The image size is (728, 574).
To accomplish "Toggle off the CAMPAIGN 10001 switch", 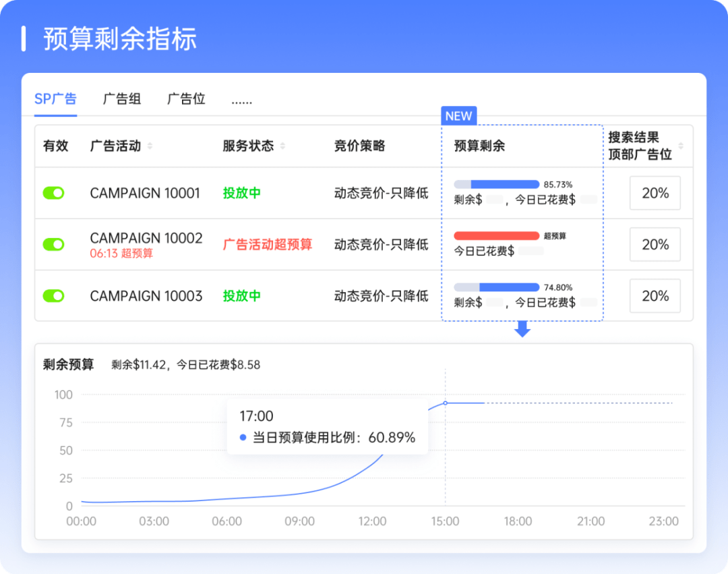I will (x=53, y=193).
